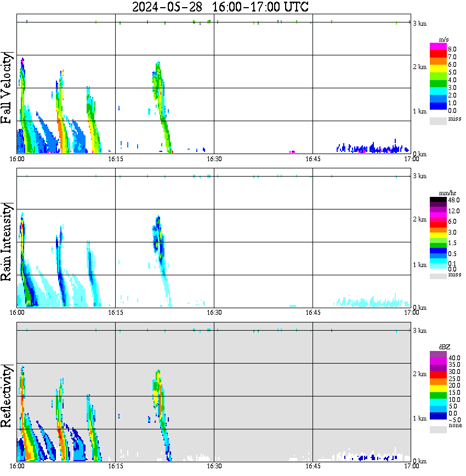Select the yellow swatch in the m/s legend
Viewport: 466px width, 476px height.
[x=438, y=69]
